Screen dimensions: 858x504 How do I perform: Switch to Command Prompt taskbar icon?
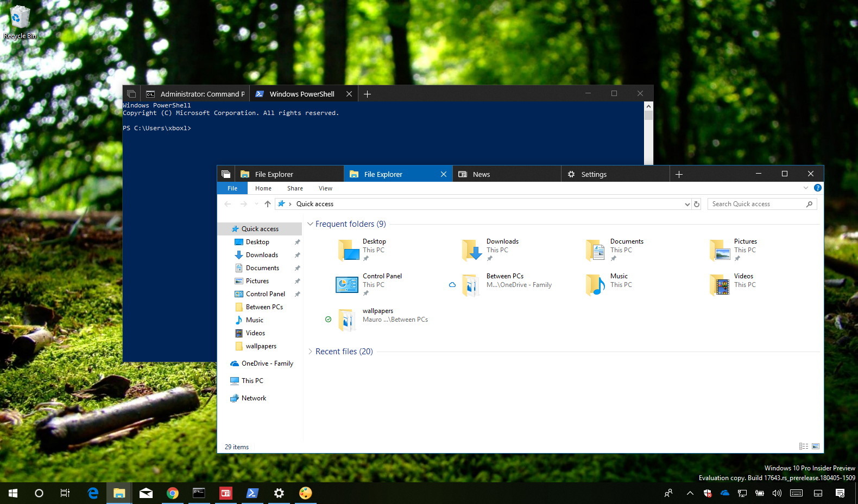199,493
